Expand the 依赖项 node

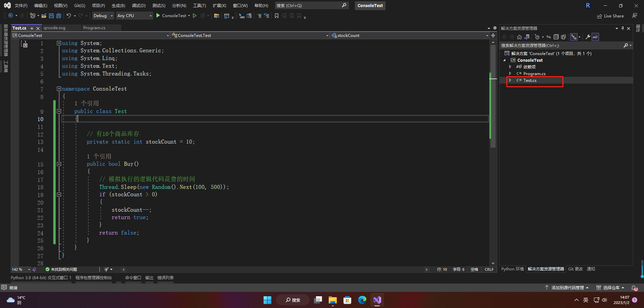pyautogui.click(x=510, y=67)
